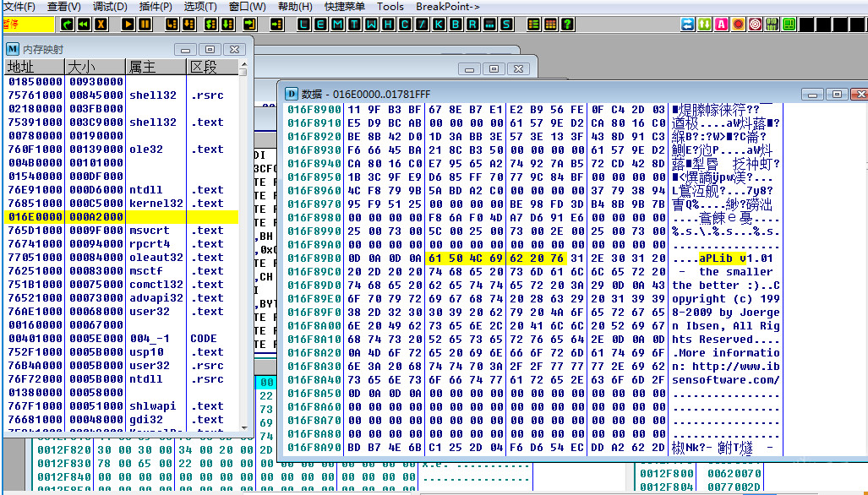Open the 快捷菜单 menu

(x=344, y=7)
